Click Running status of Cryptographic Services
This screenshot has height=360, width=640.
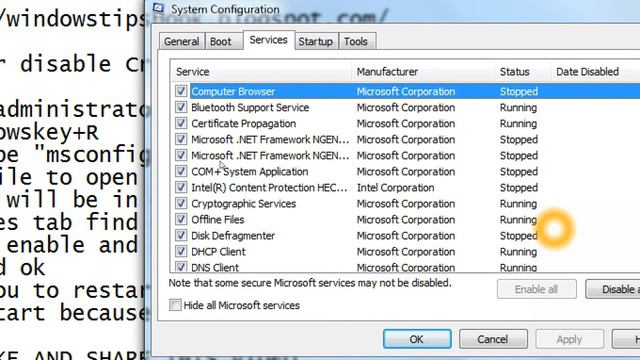[518, 203]
